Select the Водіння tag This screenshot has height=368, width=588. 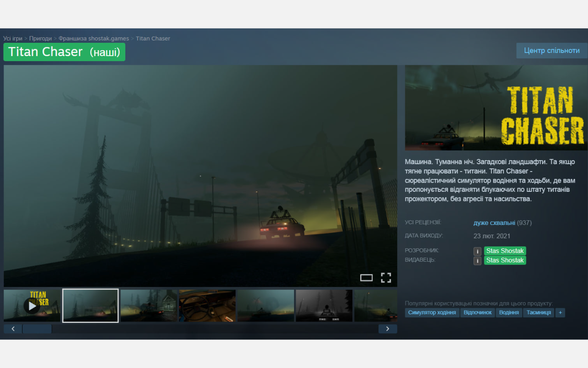[509, 313]
